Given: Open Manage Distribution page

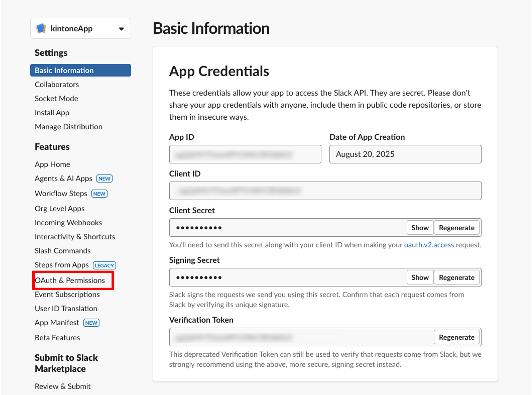Looking at the screenshot, I should [x=68, y=127].
